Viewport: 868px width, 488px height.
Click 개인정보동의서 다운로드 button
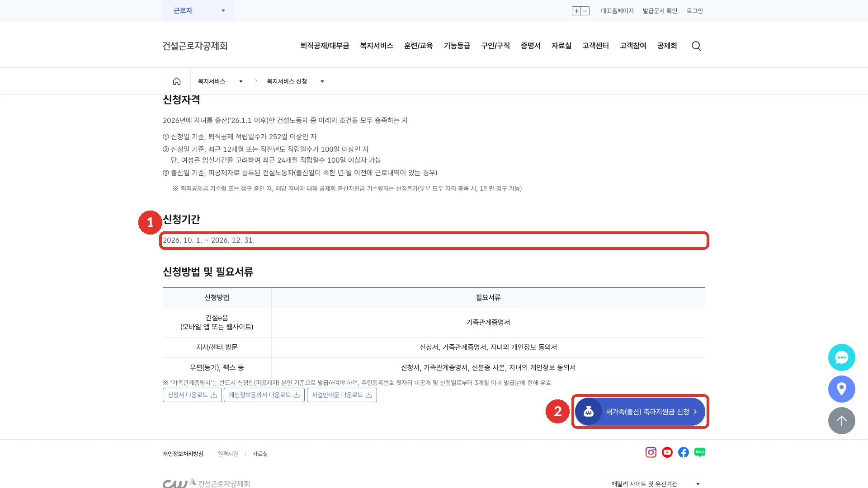coord(264,395)
